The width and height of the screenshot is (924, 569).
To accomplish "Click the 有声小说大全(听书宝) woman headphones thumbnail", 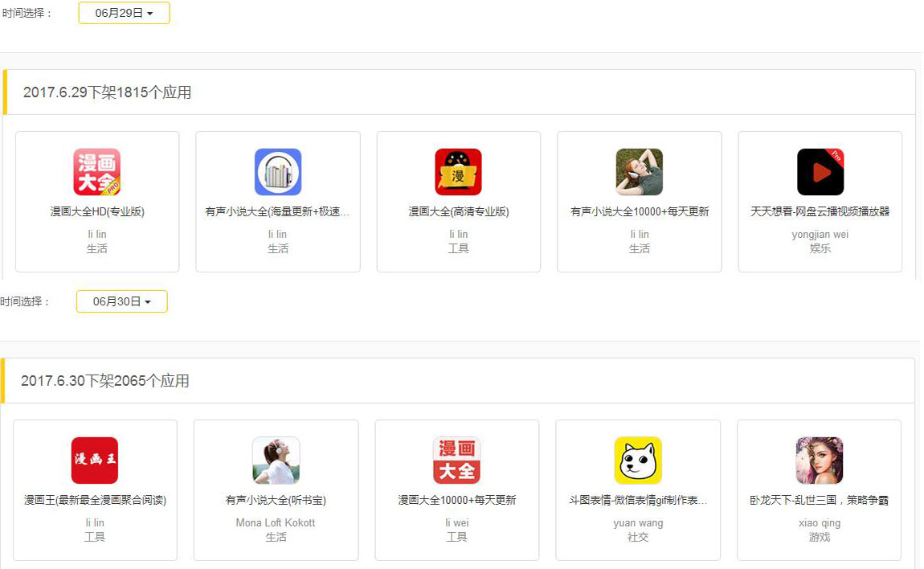I will tap(276, 461).
